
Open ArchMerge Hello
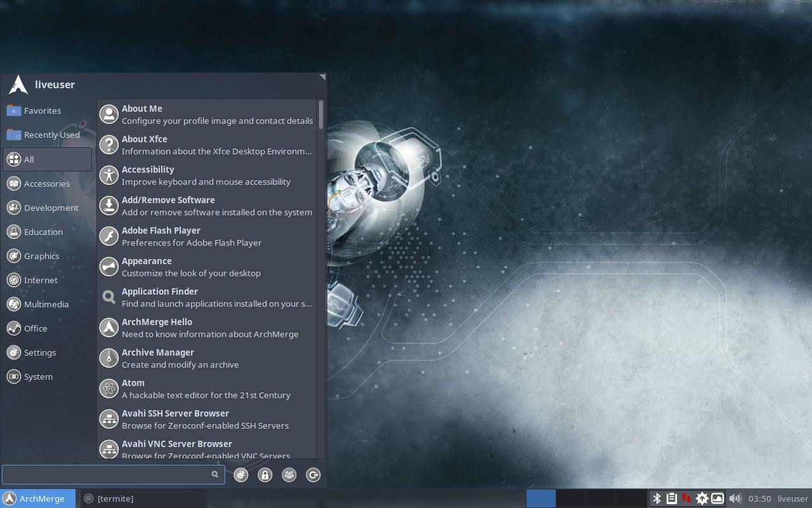207,328
